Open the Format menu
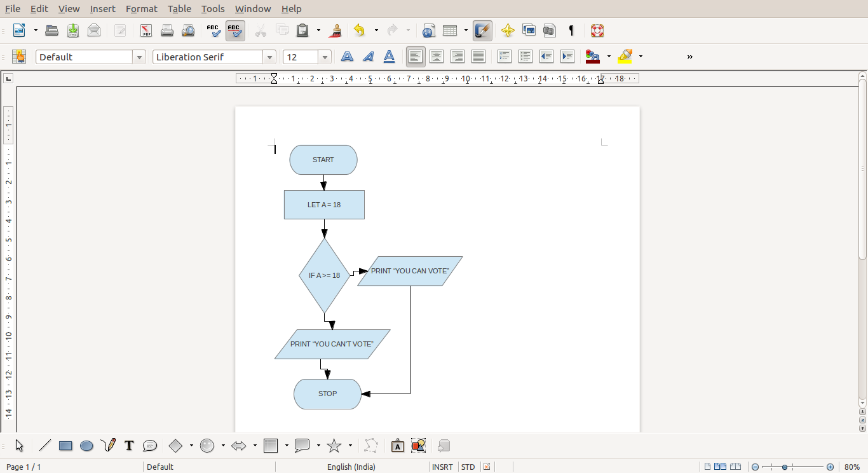 (141, 8)
